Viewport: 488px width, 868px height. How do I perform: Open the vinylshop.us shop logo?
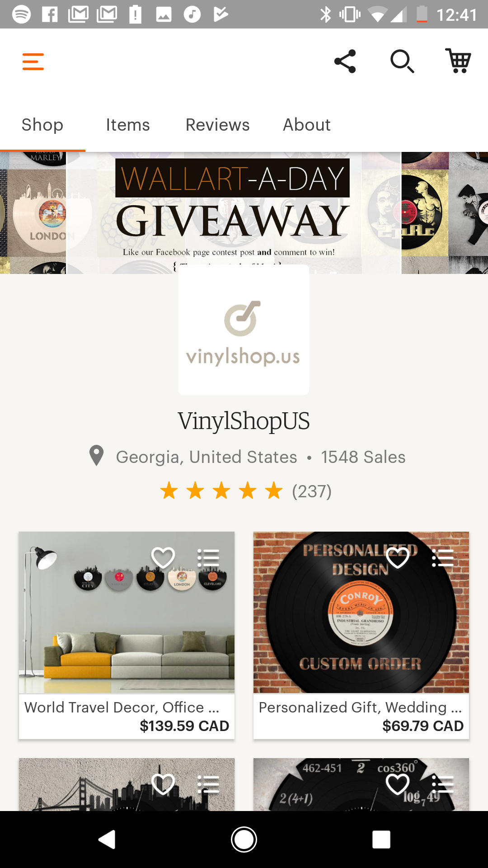point(244,330)
